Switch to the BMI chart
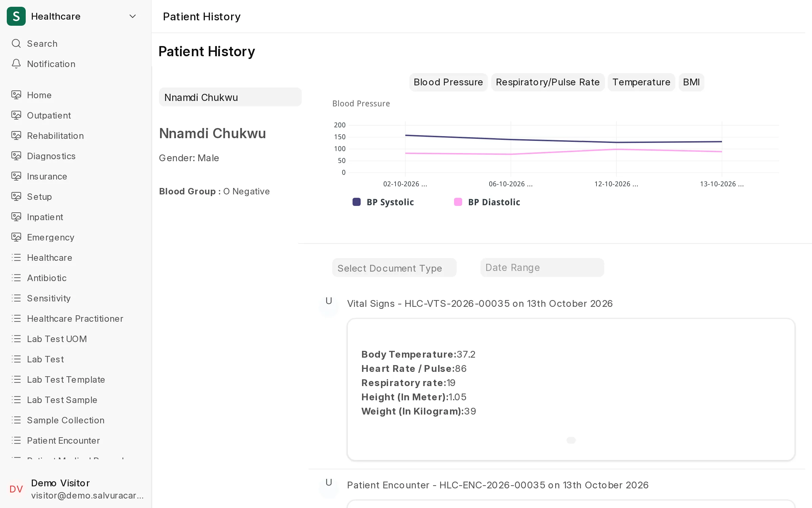This screenshot has width=812, height=508. click(x=691, y=82)
